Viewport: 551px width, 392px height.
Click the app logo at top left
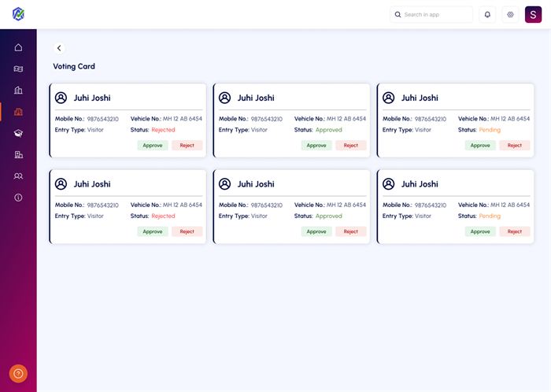pos(18,14)
